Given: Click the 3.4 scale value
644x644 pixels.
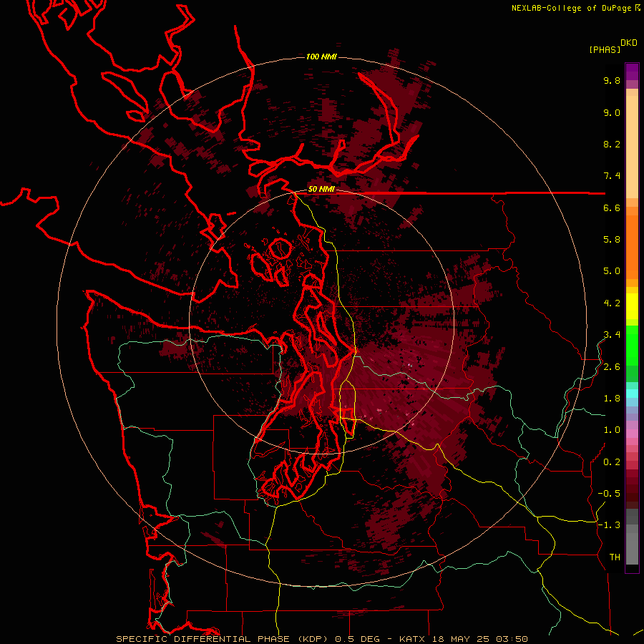Looking at the screenshot, I should tap(612, 335).
